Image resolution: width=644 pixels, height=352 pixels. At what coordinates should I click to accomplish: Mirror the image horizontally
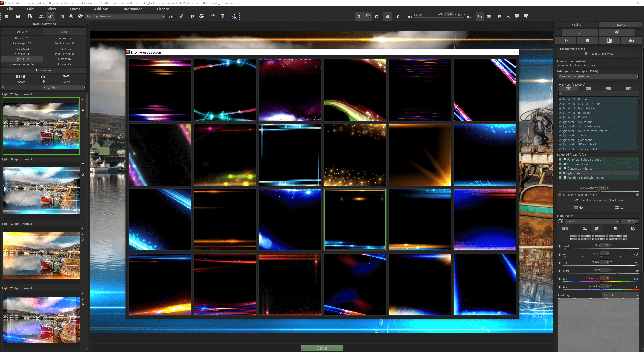tap(388, 16)
